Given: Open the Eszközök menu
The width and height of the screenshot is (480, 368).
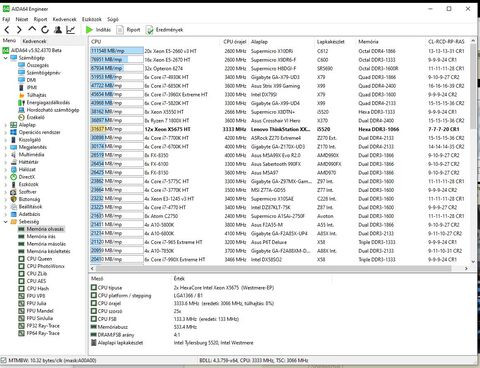Looking at the screenshot, I should [x=92, y=19].
